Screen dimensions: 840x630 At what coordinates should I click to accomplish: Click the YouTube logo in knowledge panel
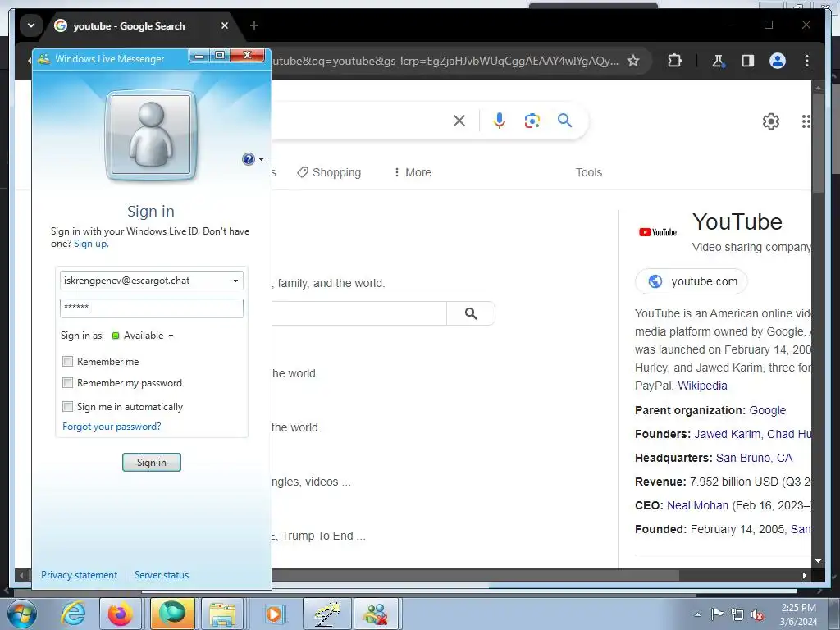point(658,232)
